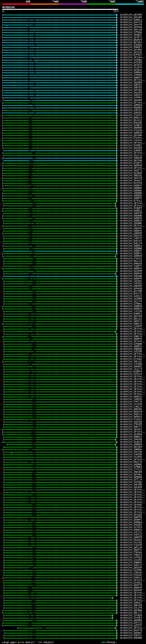The width and height of the screenshot is (146, 644).
Task: Select hit label UniRef100_A6Y950
Action: (x=131, y=50)
